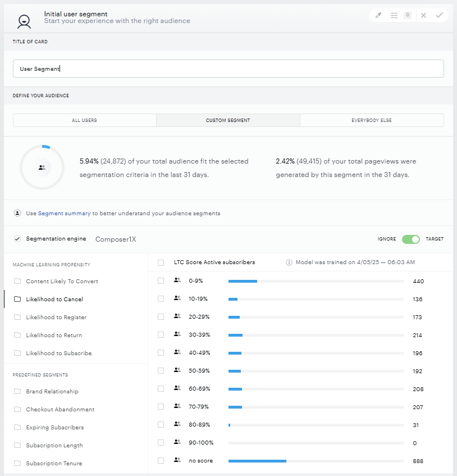Click the checkmark confirm icon
457x476 pixels.
440,15
